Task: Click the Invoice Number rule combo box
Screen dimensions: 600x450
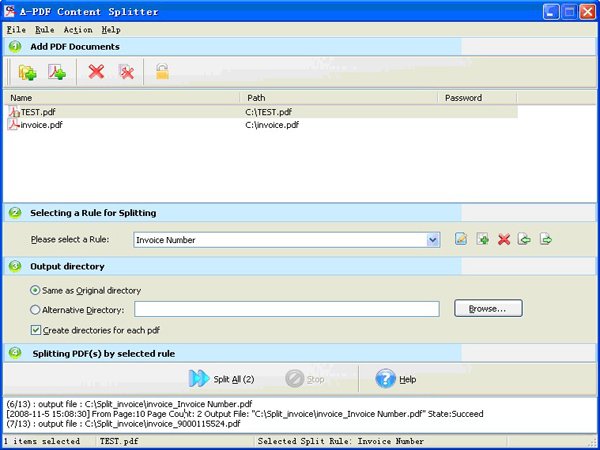Action: [287, 240]
